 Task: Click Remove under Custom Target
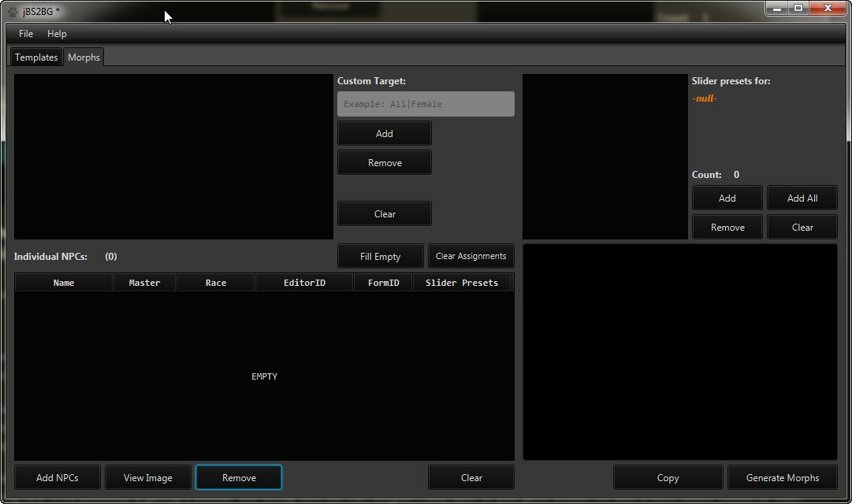384,163
